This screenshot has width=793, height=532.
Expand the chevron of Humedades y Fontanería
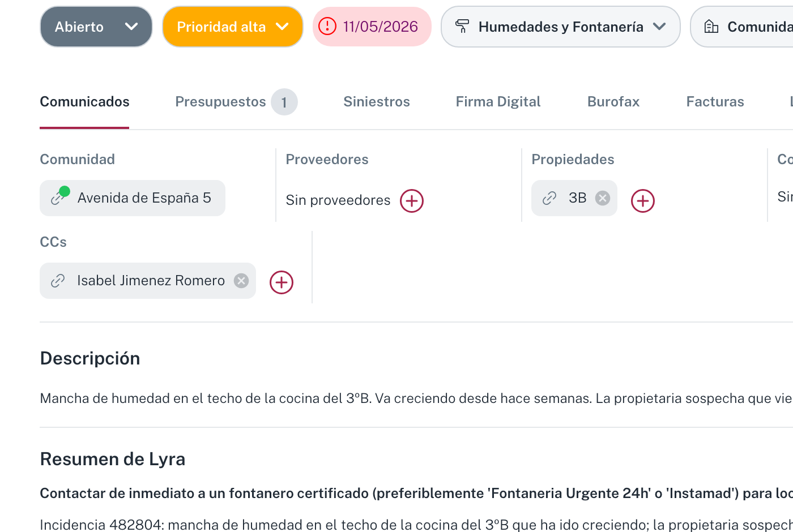[x=659, y=26]
